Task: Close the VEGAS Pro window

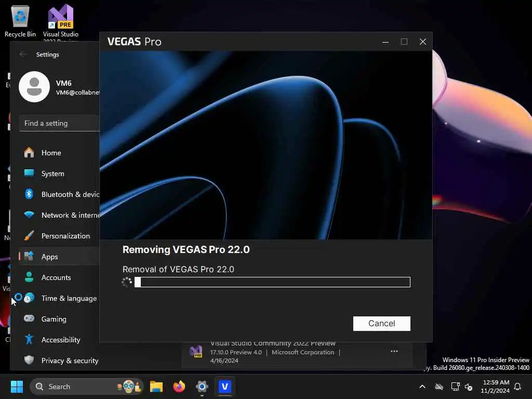Action: [423, 42]
